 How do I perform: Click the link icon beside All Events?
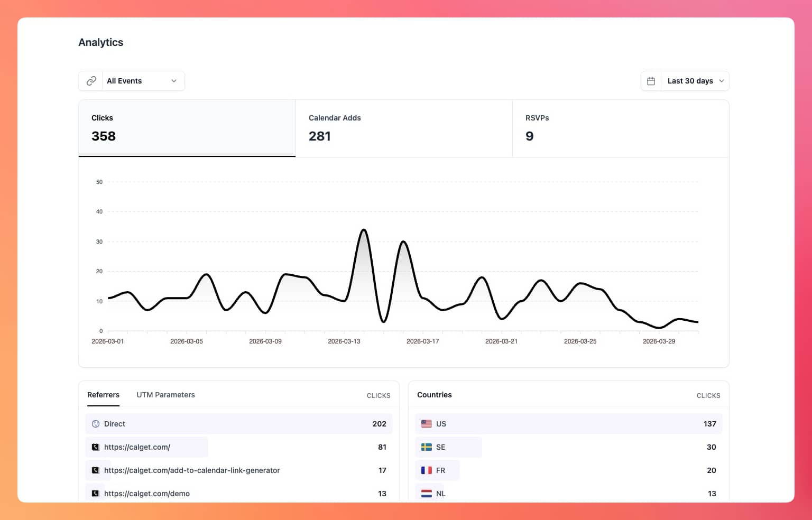coord(91,81)
